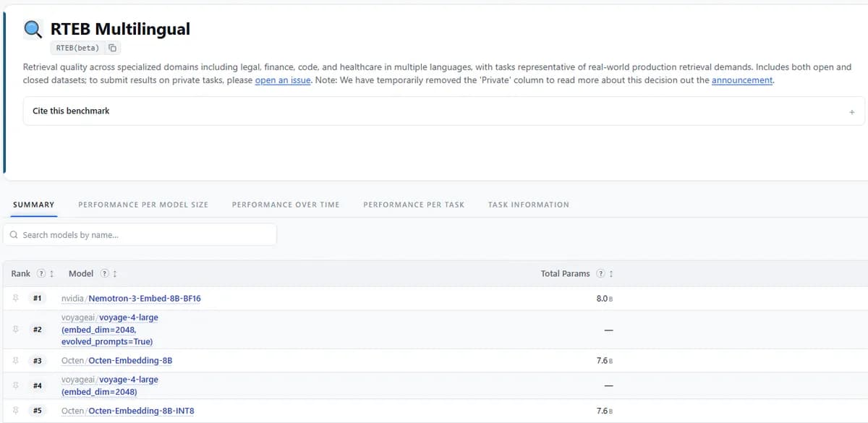Viewport: 868px width, 423px height.
Task: Sort by Model column arrows
Action: pos(115,273)
